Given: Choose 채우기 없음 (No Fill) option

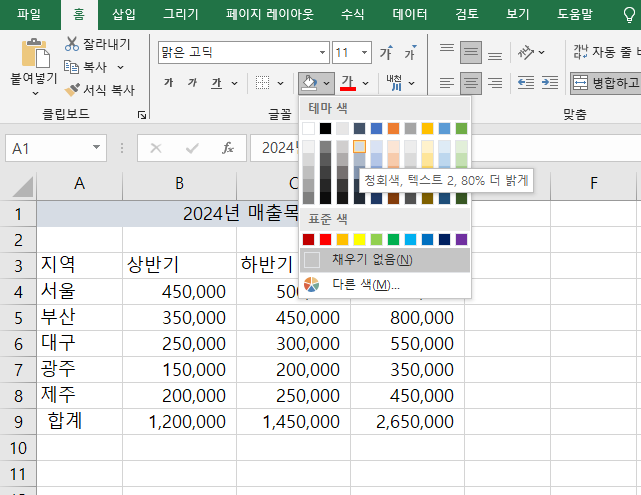Looking at the screenshot, I should (x=385, y=260).
